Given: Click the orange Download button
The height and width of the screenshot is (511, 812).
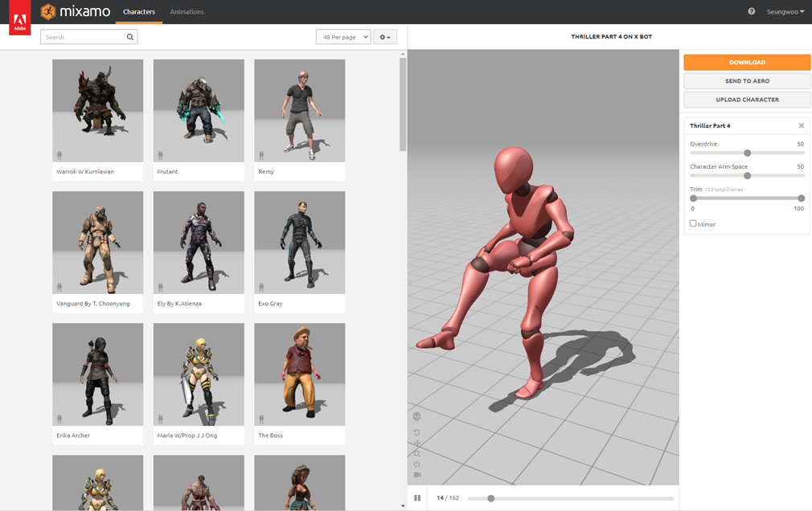Looking at the screenshot, I should coord(747,62).
